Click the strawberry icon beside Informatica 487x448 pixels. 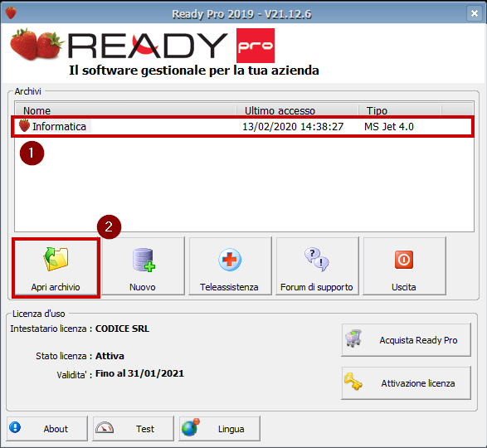pos(24,126)
